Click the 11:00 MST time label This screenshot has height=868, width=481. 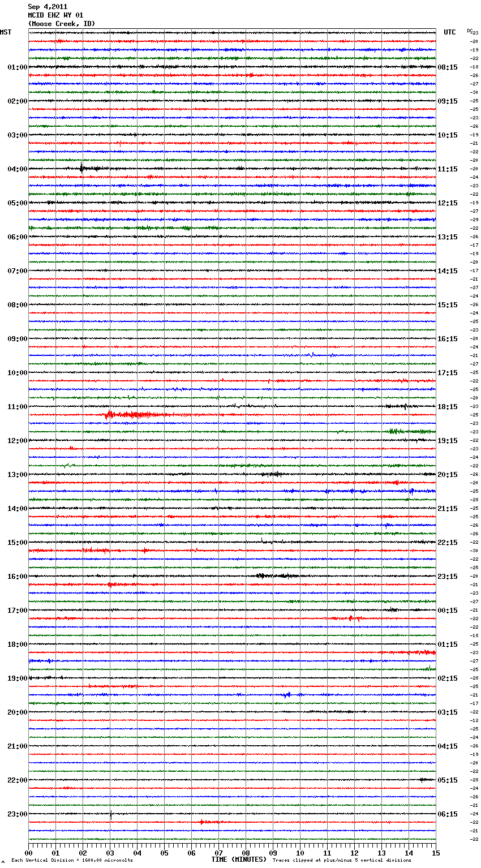click(18, 407)
